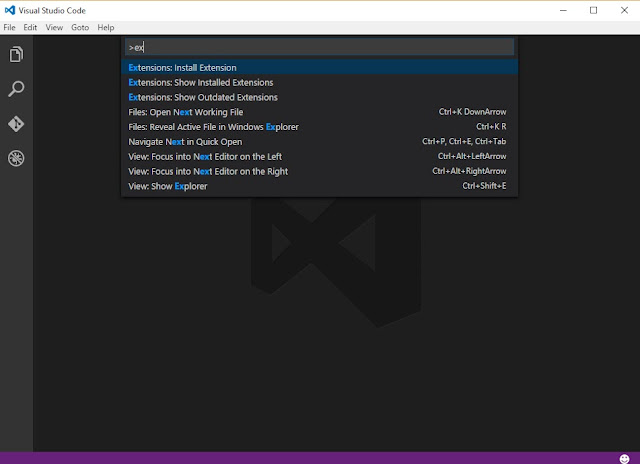
Task: Select 'View: Show Explorer' command
Action: click(x=320, y=186)
